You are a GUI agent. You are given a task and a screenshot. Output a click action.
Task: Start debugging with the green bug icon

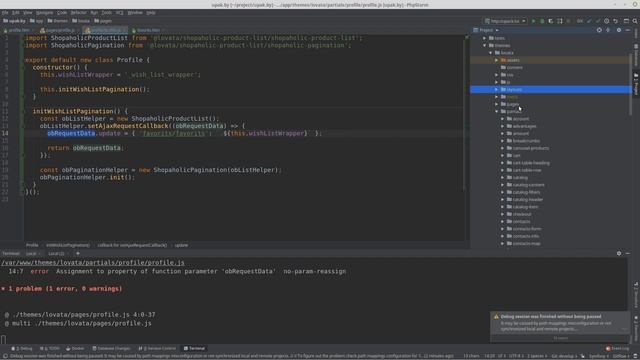(542, 21)
